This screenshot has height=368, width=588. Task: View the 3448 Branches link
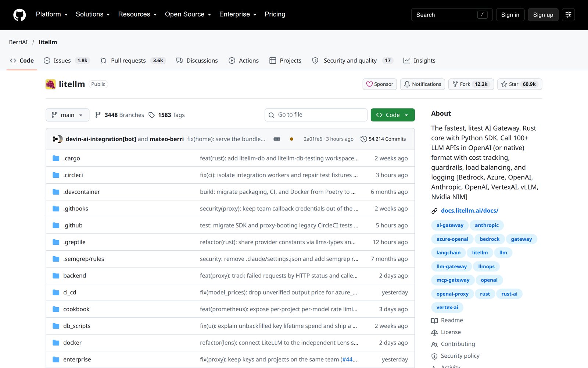[x=119, y=115]
